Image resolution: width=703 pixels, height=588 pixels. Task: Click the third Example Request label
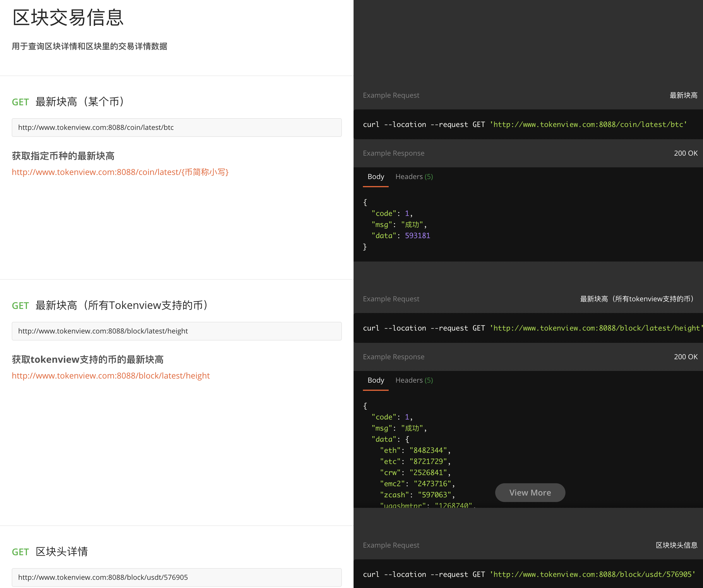pyautogui.click(x=391, y=545)
